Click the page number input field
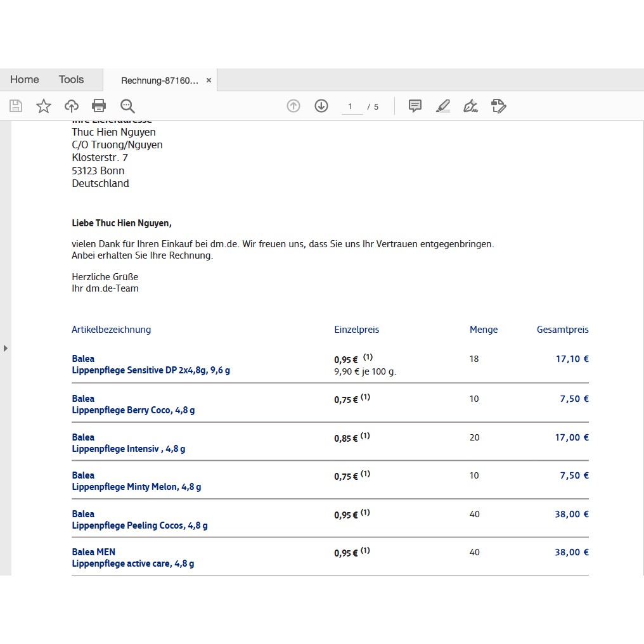Viewport: 644px width, 644px height. [350, 106]
